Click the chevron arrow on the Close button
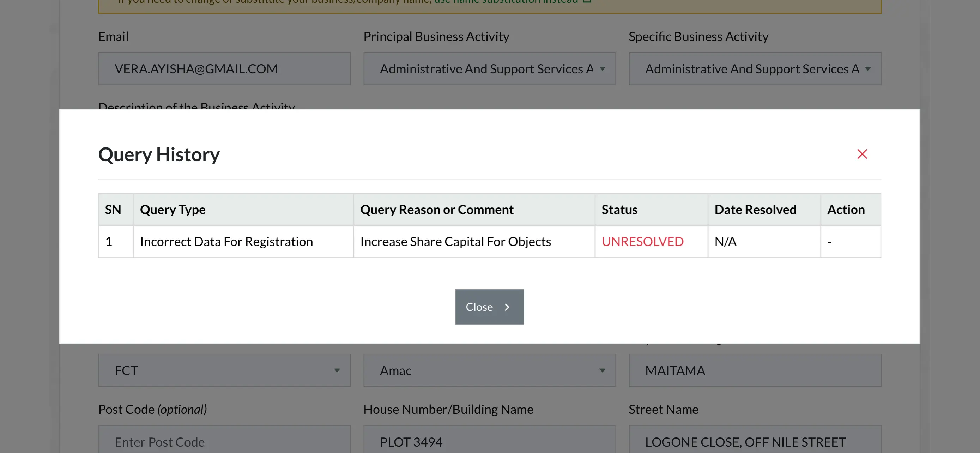This screenshot has height=453, width=980. click(507, 307)
